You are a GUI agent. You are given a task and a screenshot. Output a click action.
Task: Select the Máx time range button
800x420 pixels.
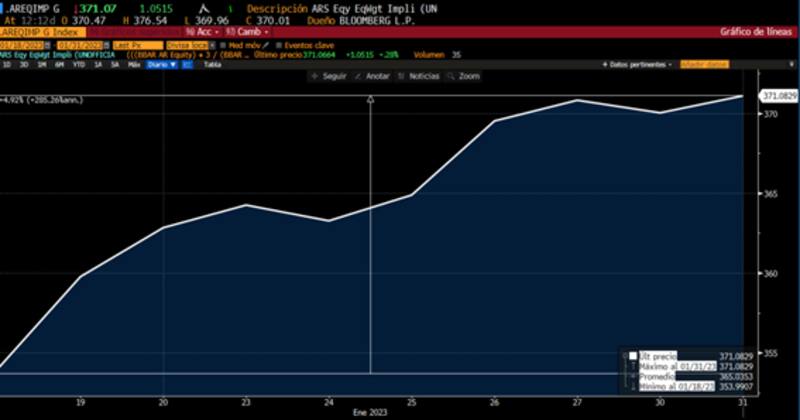[x=134, y=64]
